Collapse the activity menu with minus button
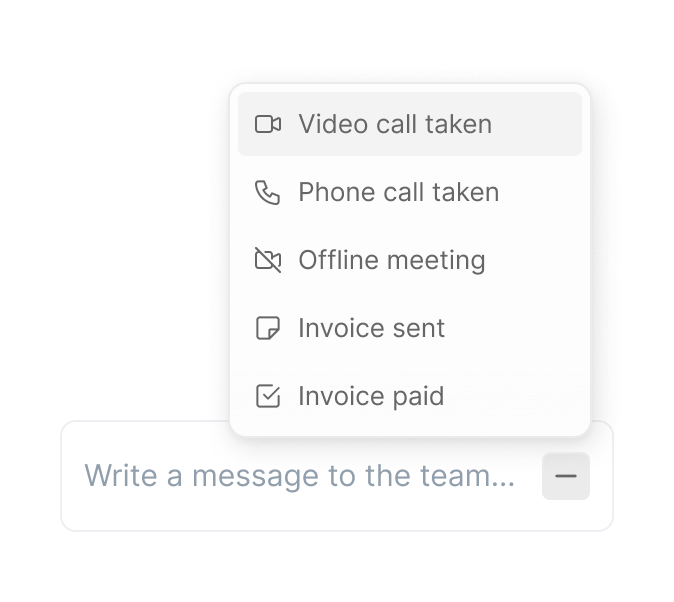 click(x=566, y=476)
